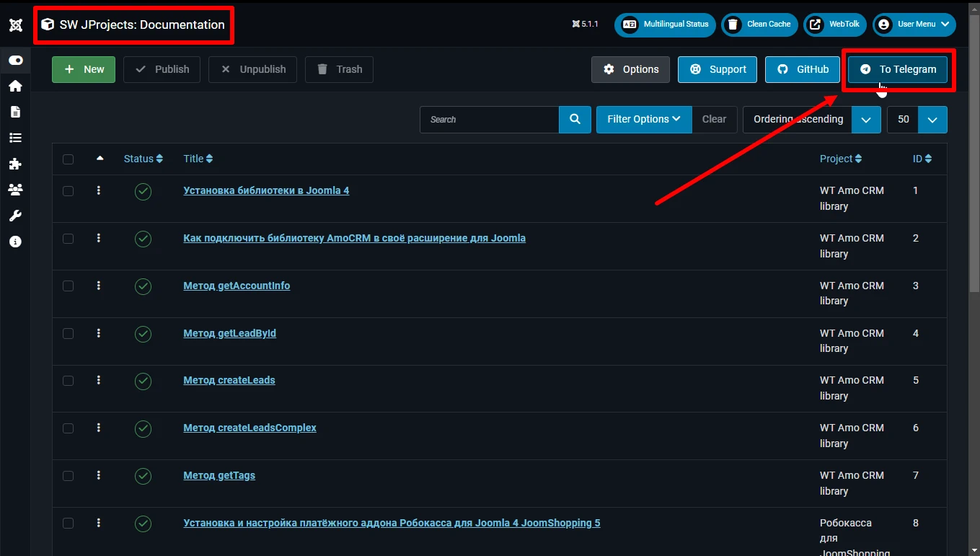The image size is (980, 556).
Task: Open the Метод getTags documentation link
Action: [x=219, y=475]
